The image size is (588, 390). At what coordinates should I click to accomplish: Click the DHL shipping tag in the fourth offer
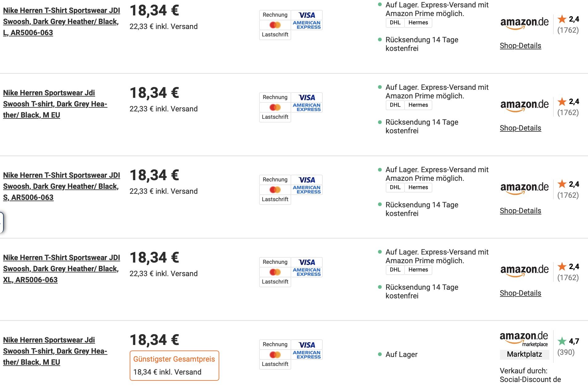395,270
